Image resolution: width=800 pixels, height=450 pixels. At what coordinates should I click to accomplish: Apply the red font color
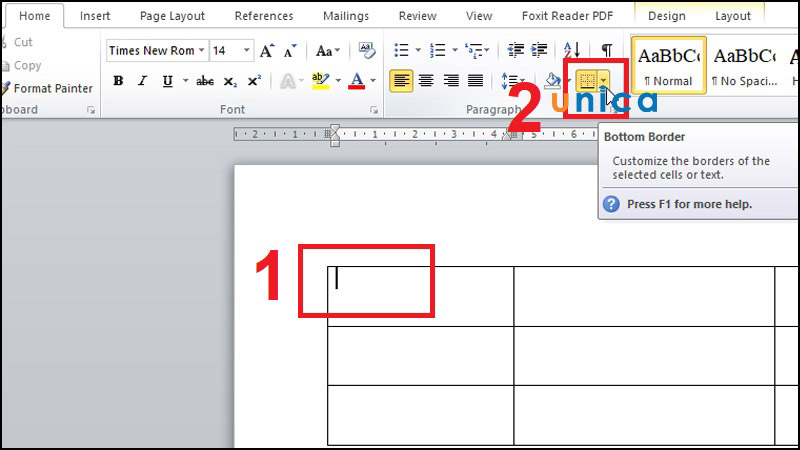pyautogui.click(x=357, y=81)
